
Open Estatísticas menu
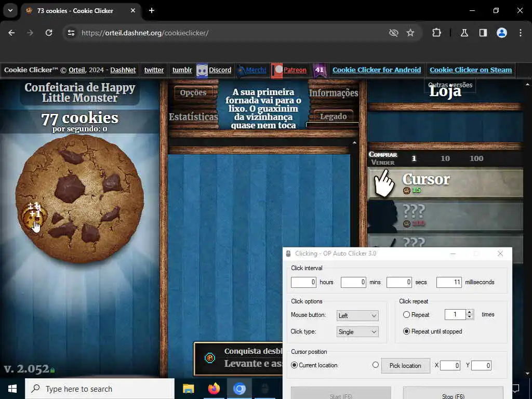click(193, 116)
